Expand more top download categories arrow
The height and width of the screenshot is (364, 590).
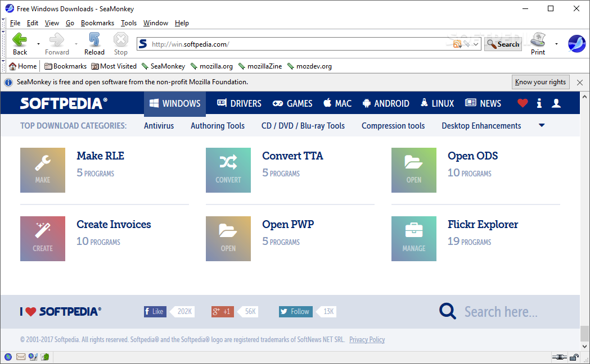coord(542,125)
